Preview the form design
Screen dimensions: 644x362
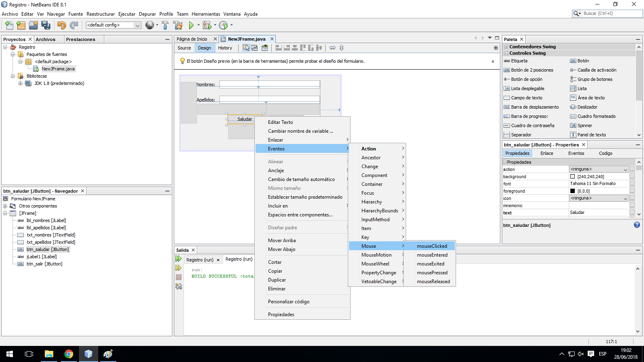pos(264,47)
